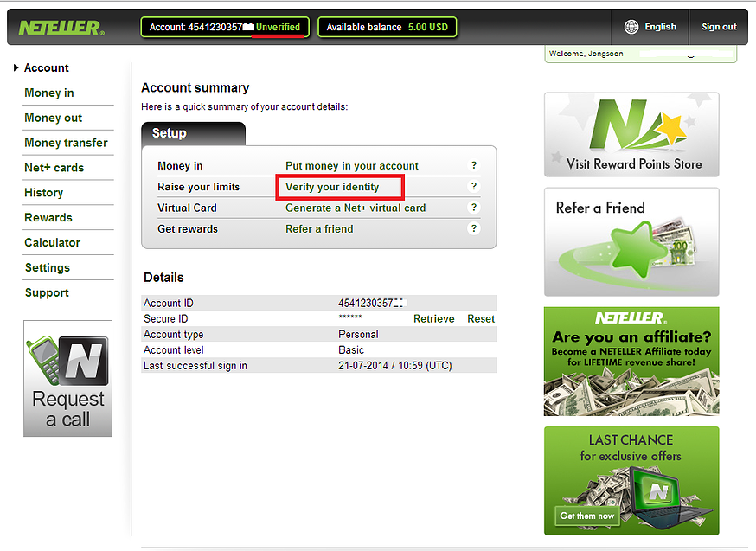Screen dimensions: 756x551
Task: Open Support from sidebar
Action: [x=47, y=293]
